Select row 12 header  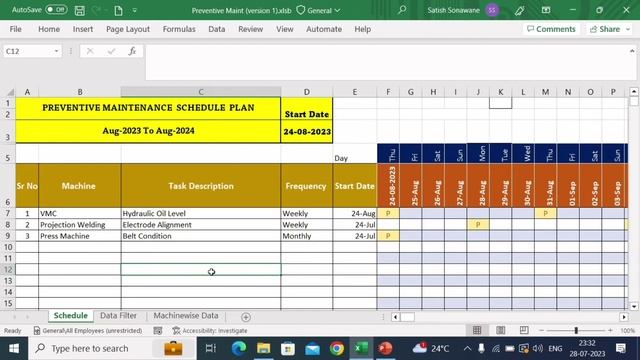click(8, 269)
